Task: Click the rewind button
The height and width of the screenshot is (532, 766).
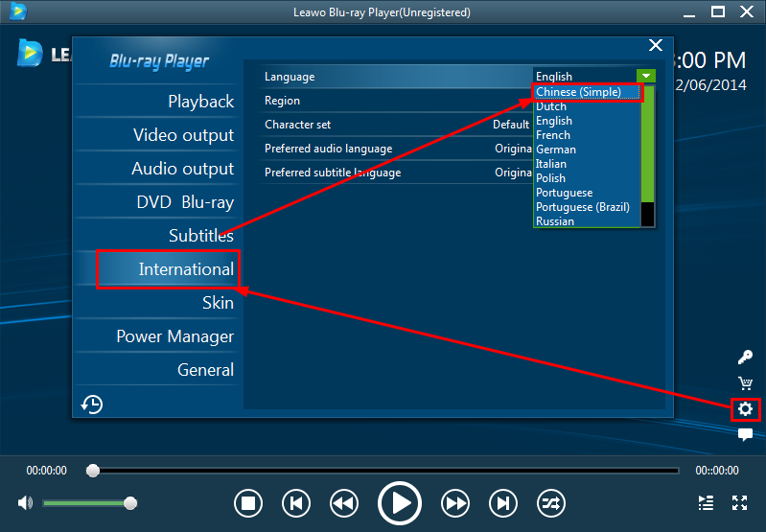Action: tap(344, 503)
